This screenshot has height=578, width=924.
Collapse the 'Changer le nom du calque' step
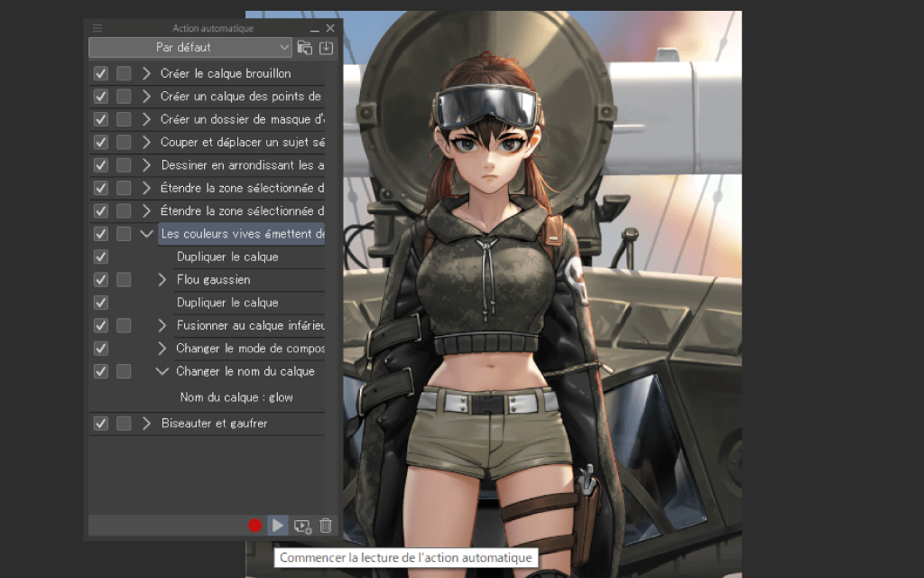tap(162, 371)
